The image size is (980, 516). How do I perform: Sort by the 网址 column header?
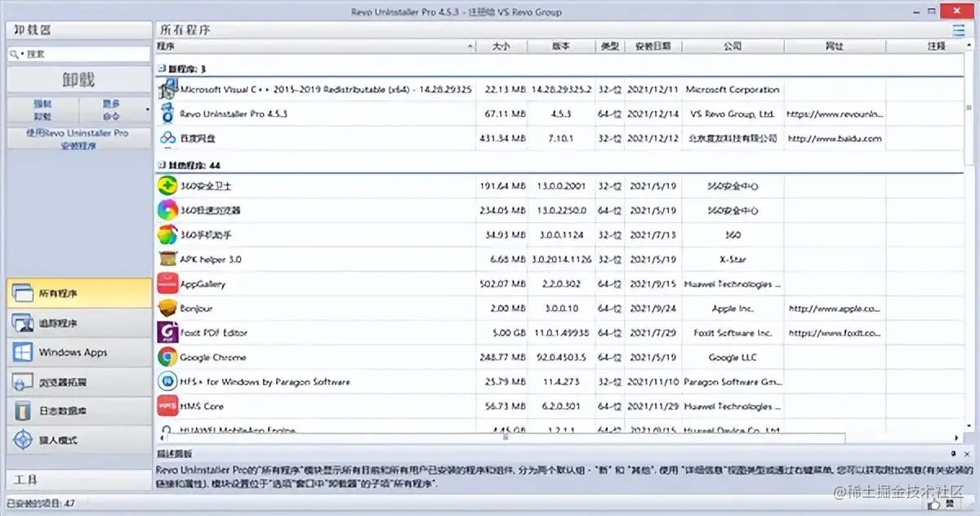pos(835,47)
